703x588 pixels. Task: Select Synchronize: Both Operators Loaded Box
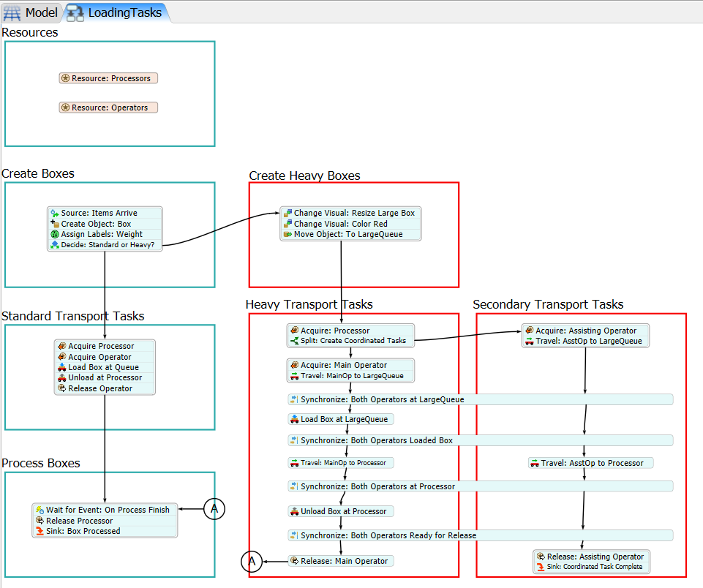[480, 440]
